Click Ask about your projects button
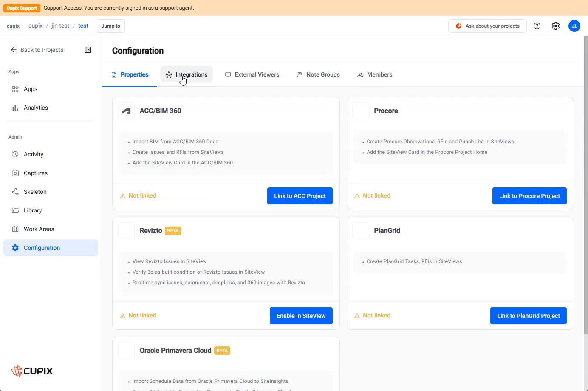588x391 pixels. pos(487,26)
